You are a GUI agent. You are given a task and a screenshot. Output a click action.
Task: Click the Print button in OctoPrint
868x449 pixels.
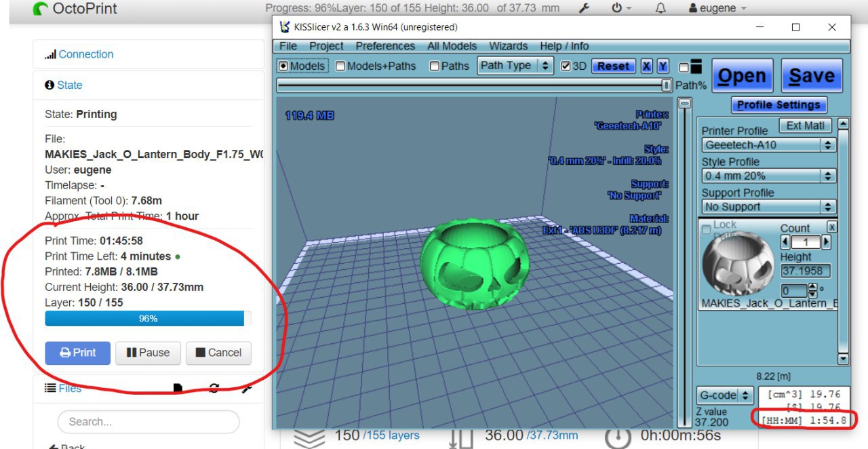pos(77,353)
